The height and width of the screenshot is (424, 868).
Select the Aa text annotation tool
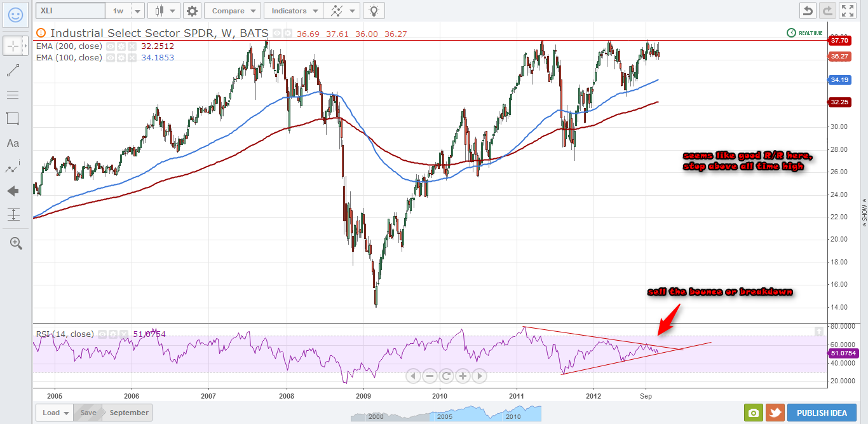[x=13, y=143]
